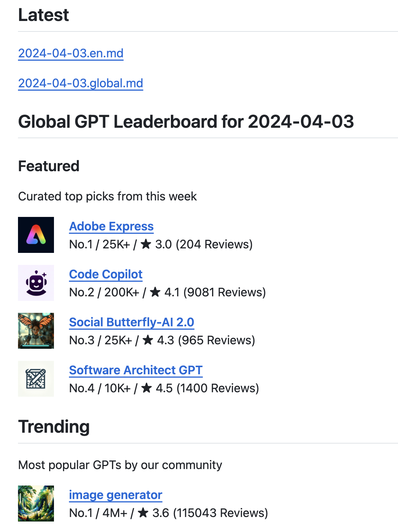The height and width of the screenshot is (532, 398).
Task: Click the 'Curated top picks from this week' text
Action: point(108,196)
